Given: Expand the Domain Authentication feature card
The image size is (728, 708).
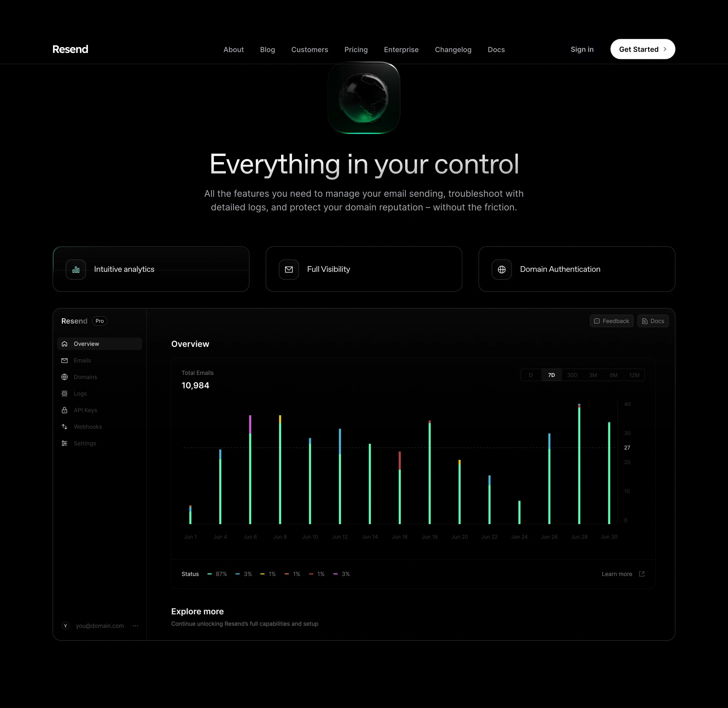Looking at the screenshot, I should (x=577, y=269).
